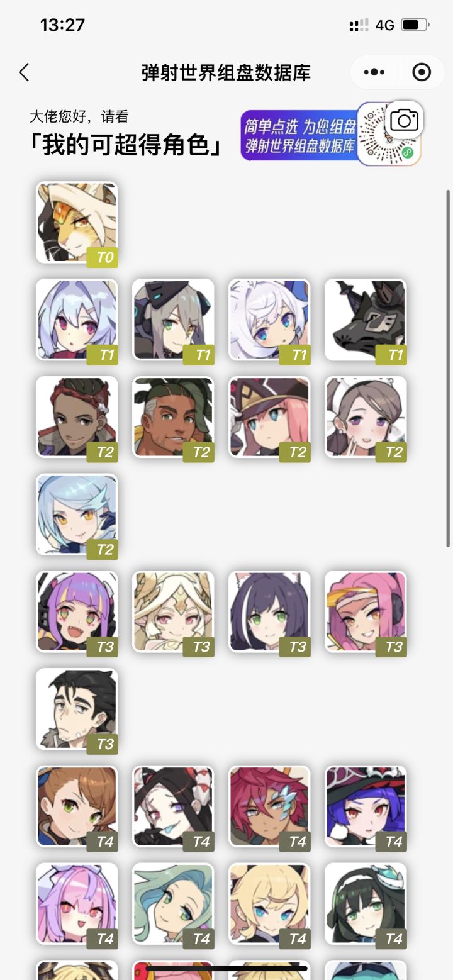The width and height of the screenshot is (453, 980).
Task: Pick T1 hooded gray-haired character with green eyes
Action: pyautogui.click(x=173, y=320)
